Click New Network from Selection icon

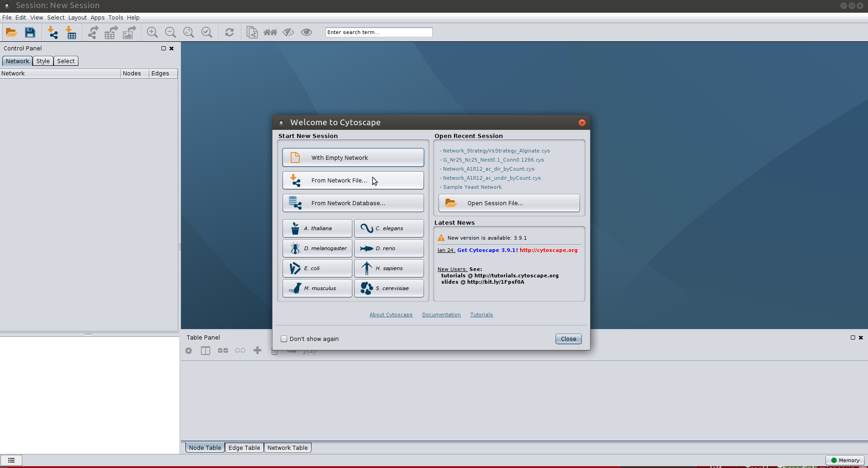click(252, 32)
